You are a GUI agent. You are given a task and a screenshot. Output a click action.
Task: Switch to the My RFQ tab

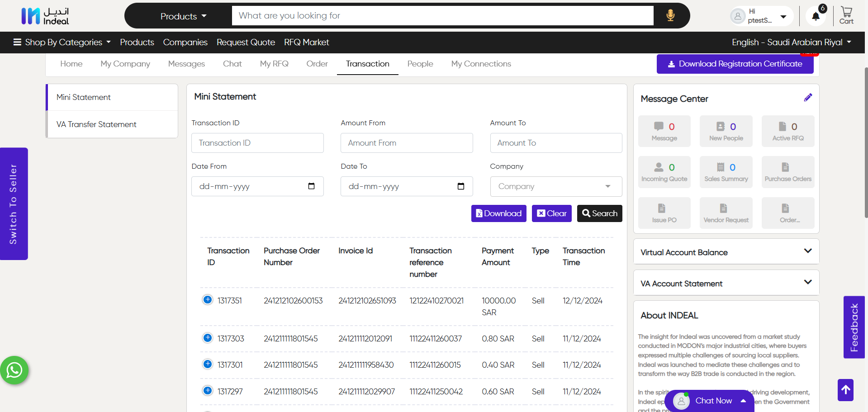coord(274,64)
